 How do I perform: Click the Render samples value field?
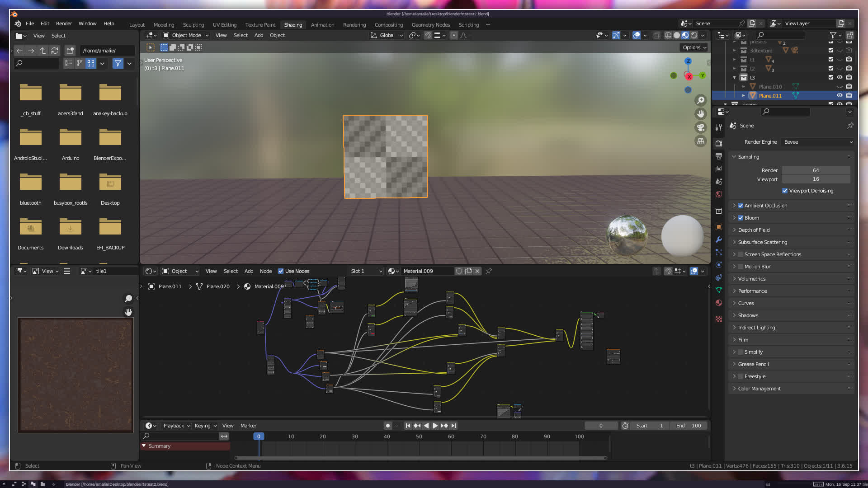(816, 170)
